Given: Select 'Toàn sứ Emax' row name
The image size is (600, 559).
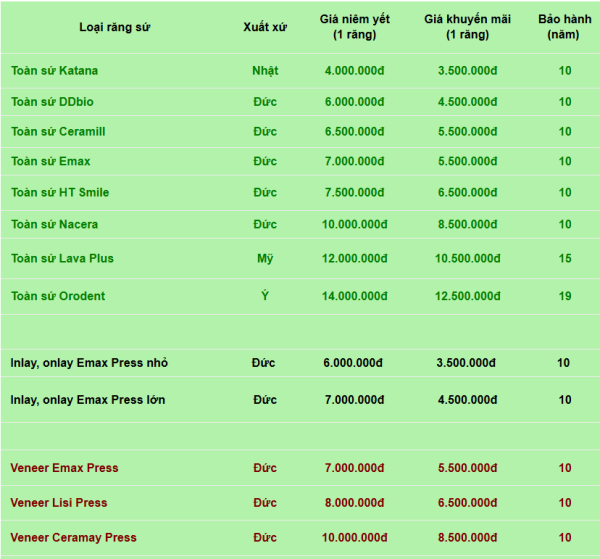Looking at the screenshot, I should point(51,161).
